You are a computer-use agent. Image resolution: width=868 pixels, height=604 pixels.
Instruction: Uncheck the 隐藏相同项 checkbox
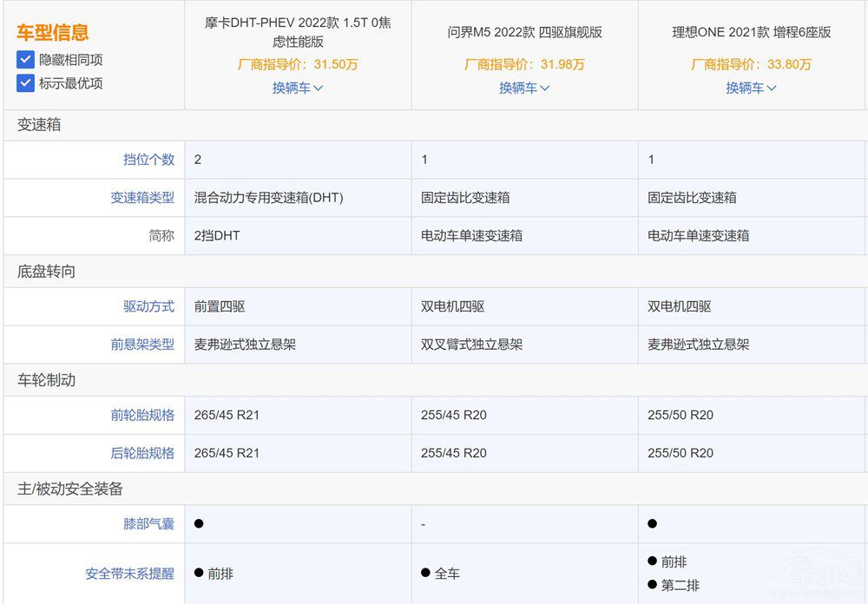point(27,60)
